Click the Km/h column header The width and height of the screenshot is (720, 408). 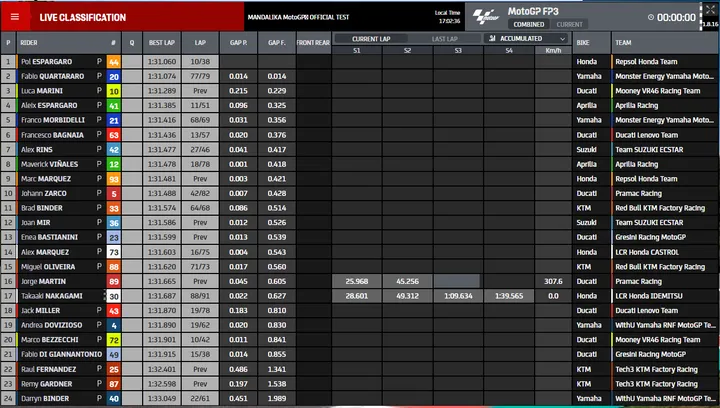[553, 50]
